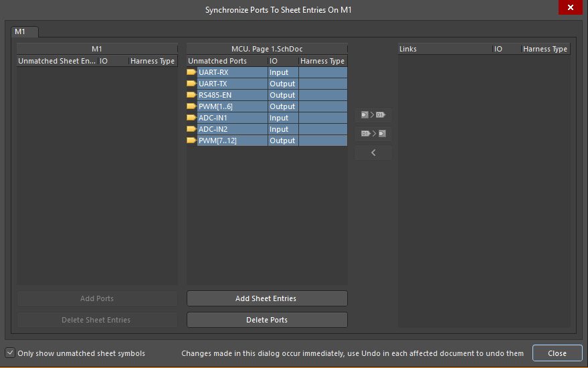This screenshot has height=368, width=588.
Task: Click the PWM[7..12] port icon
Action: 191,141
